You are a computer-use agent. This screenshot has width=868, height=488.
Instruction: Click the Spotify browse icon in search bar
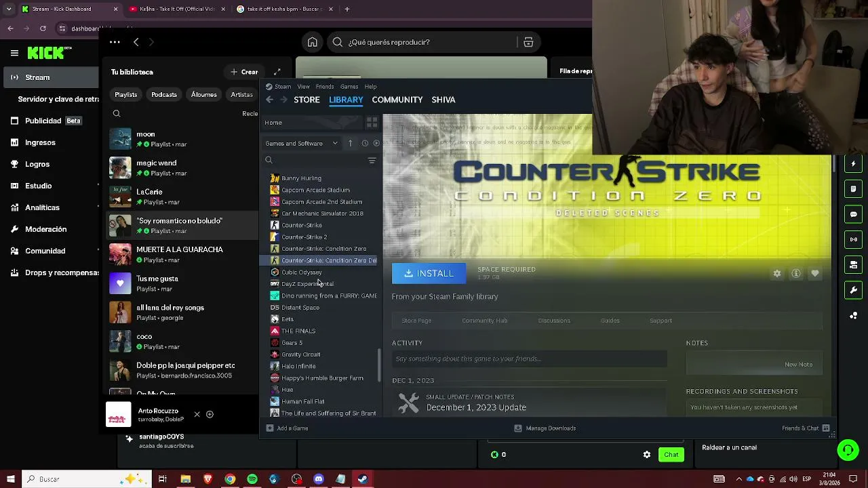[x=528, y=42]
